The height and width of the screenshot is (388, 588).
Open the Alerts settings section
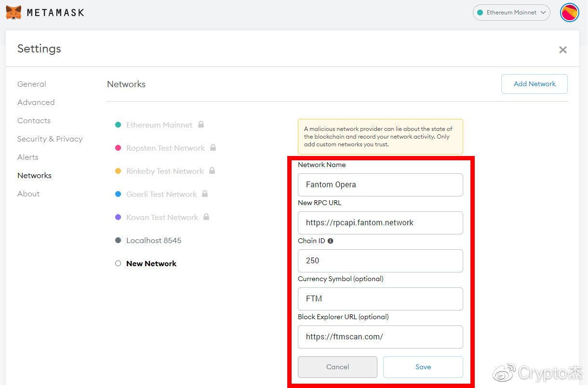28,157
